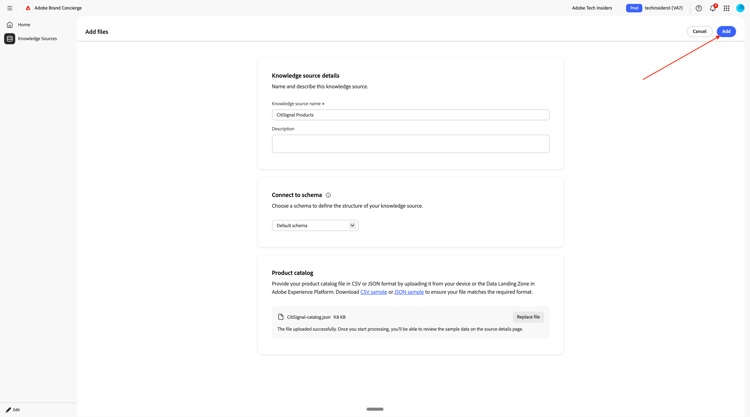750x417 pixels.
Task: View notifications bell icon
Action: click(713, 8)
